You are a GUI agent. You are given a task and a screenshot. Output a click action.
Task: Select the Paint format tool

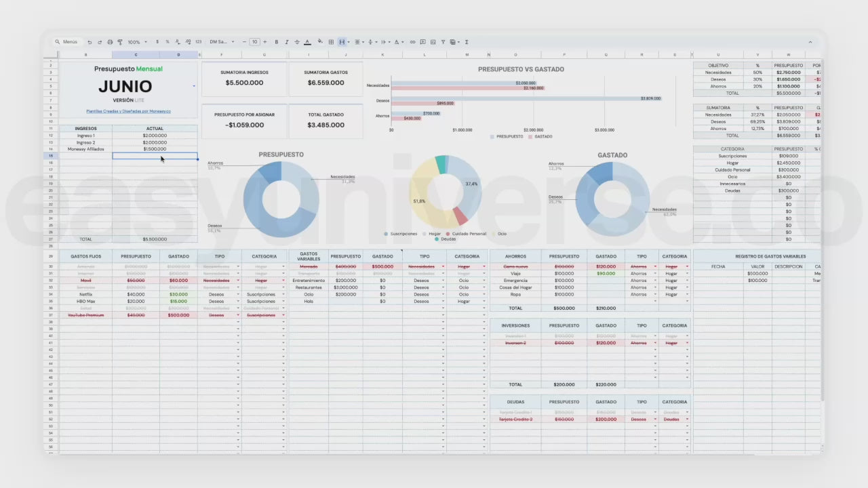pos(120,42)
